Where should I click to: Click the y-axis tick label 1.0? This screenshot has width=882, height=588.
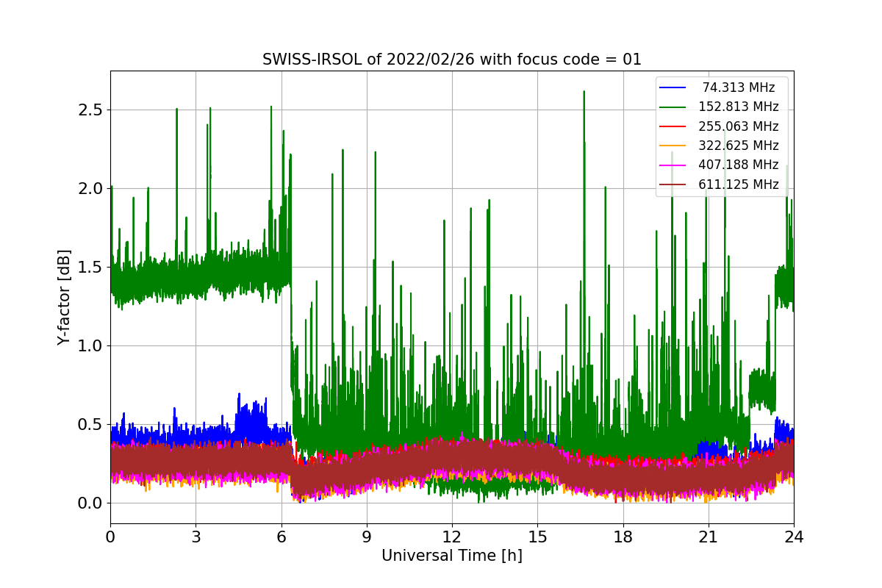click(x=91, y=346)
